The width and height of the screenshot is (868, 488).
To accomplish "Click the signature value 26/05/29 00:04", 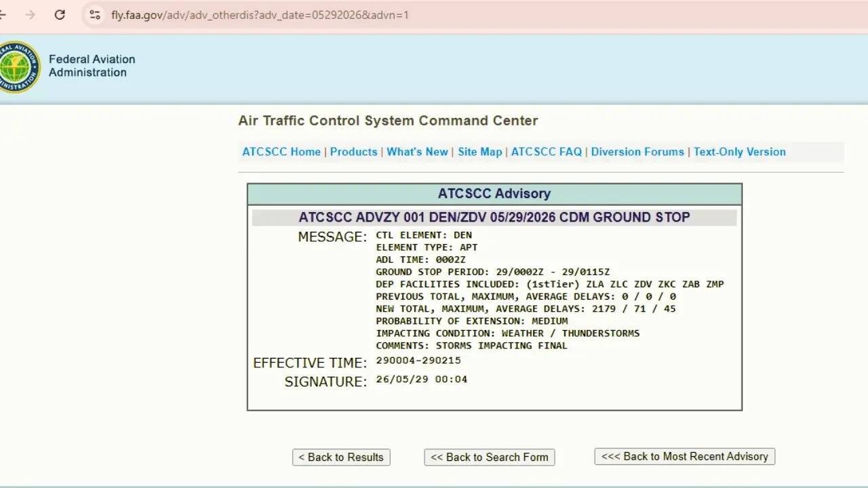I will (422, 380).
